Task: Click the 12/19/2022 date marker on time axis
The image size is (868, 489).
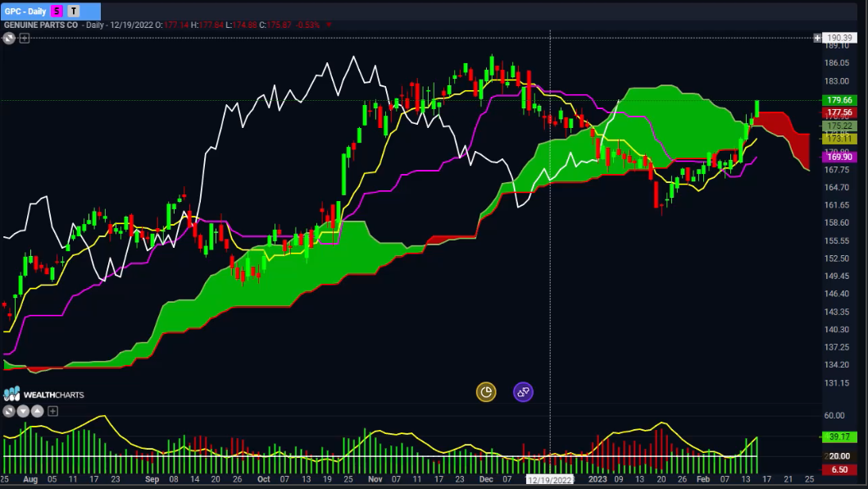Action: [550, 480]
